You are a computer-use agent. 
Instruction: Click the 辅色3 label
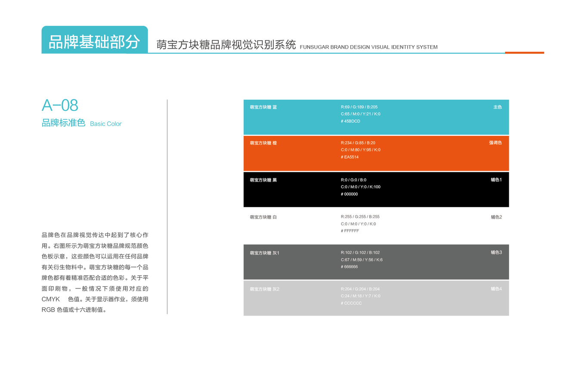click(496, 252)
